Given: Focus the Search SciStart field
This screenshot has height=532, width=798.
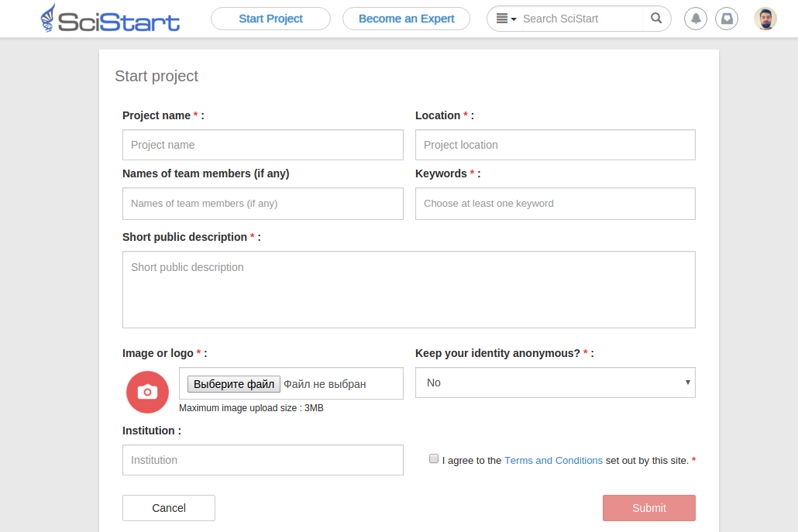Looking at the screenshot, I should pos(582,19).
